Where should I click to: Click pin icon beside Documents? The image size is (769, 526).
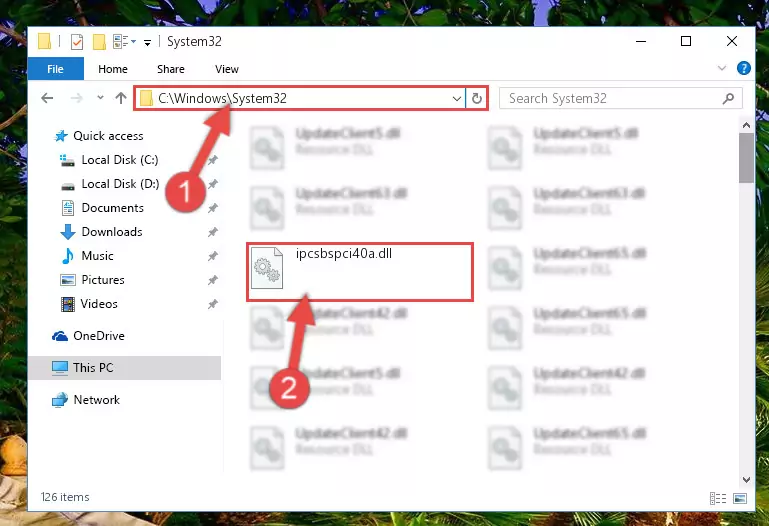coord(213,208)
